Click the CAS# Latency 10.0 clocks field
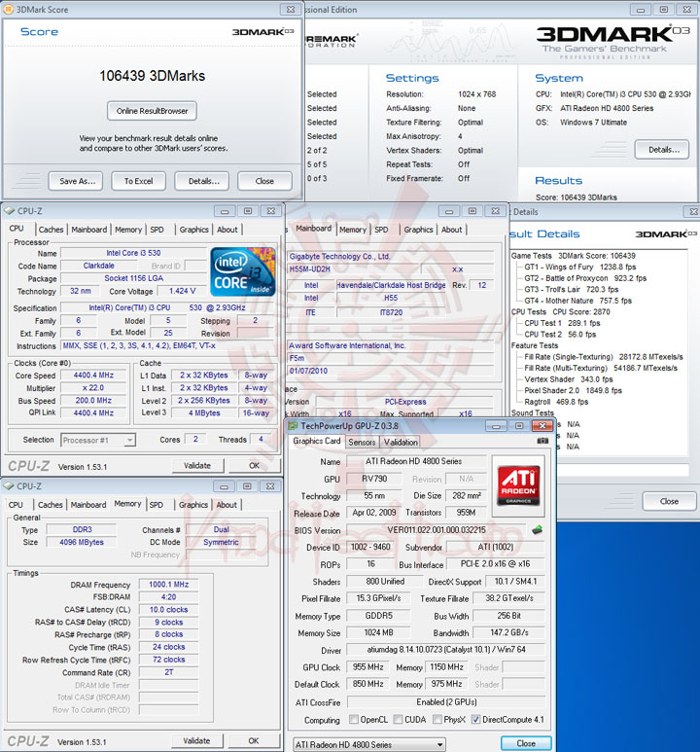 coord(168,610)
